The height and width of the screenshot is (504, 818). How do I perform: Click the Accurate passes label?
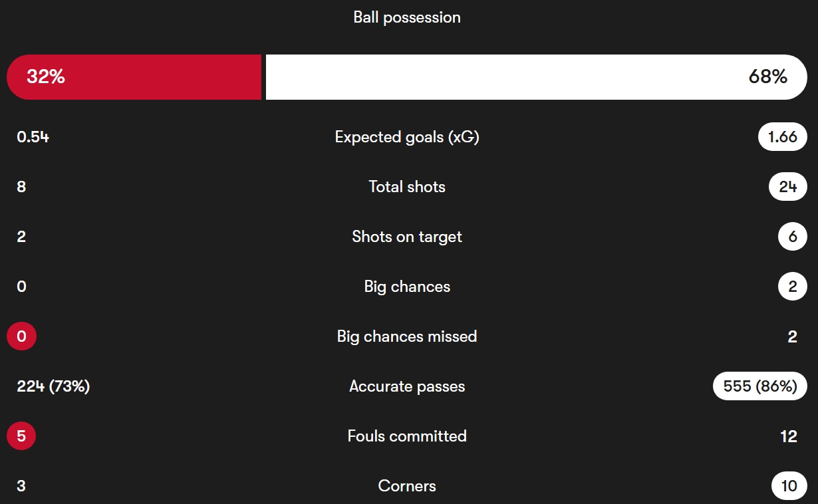point(407,386)
